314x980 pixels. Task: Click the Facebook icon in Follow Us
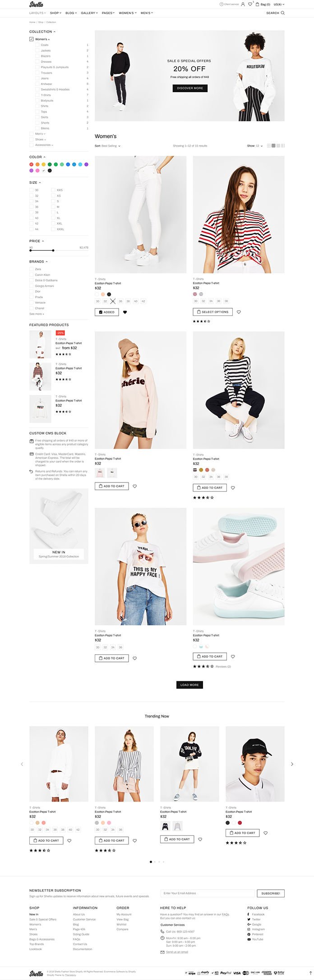249,914
